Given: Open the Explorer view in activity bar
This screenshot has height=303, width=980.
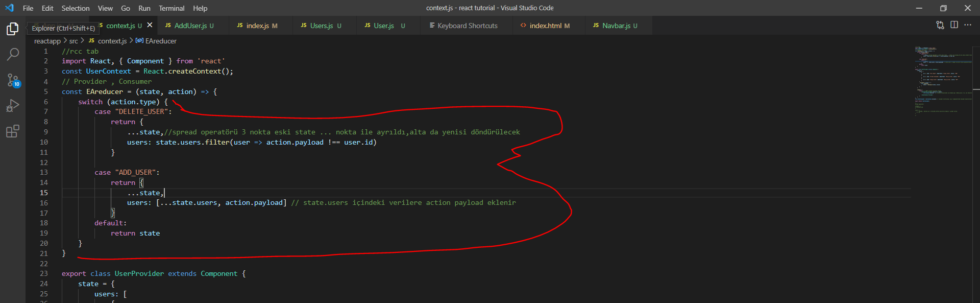Looking at the screenshot, I should point(13,29).
